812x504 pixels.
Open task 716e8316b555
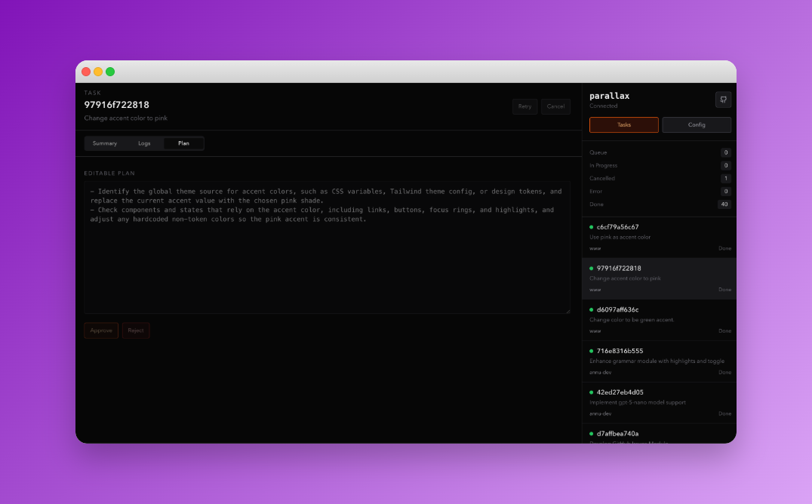click(x=660, y=361)
